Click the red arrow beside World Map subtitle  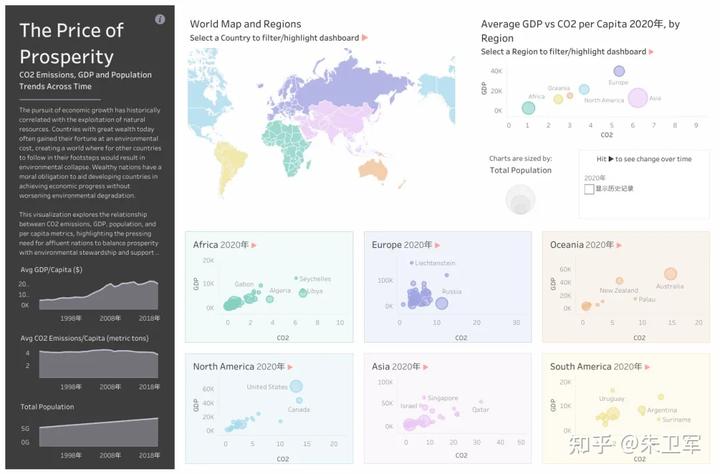coord(365,38)
